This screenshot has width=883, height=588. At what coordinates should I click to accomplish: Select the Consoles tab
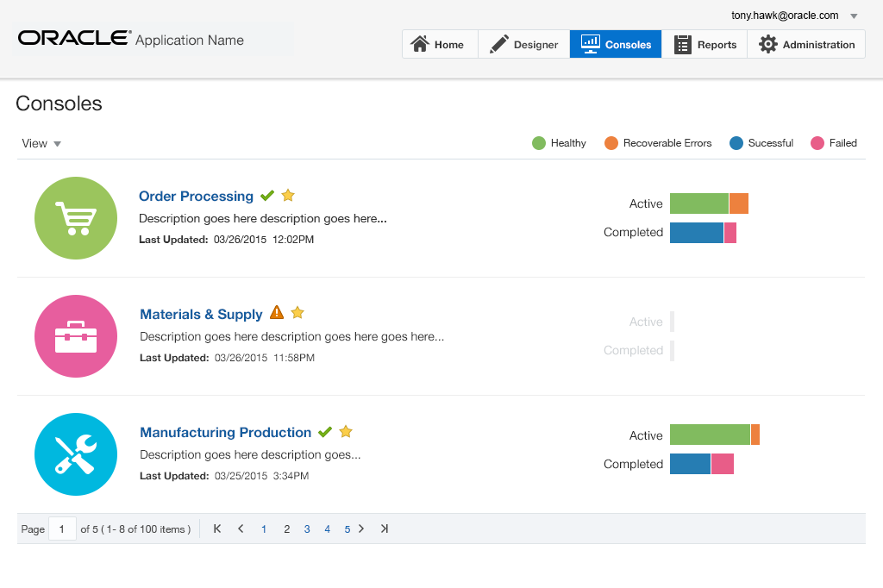pyautogui.click(x=616, y=44)
